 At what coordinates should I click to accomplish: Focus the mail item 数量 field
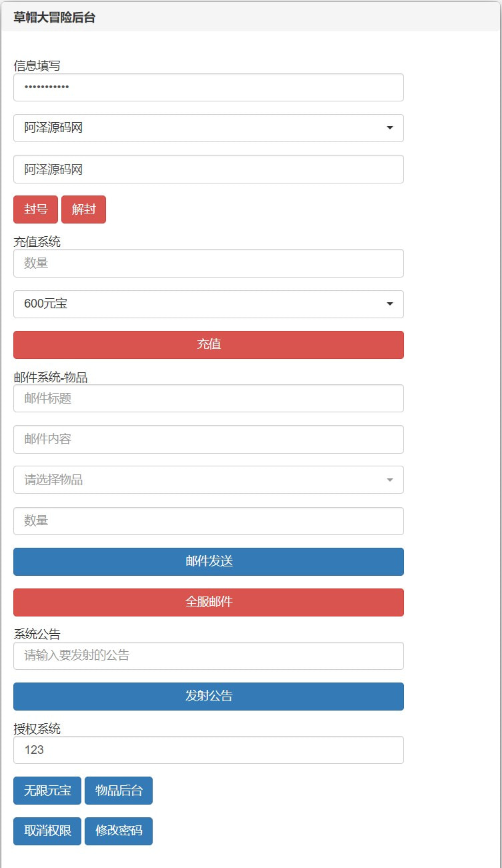[208, 521]
